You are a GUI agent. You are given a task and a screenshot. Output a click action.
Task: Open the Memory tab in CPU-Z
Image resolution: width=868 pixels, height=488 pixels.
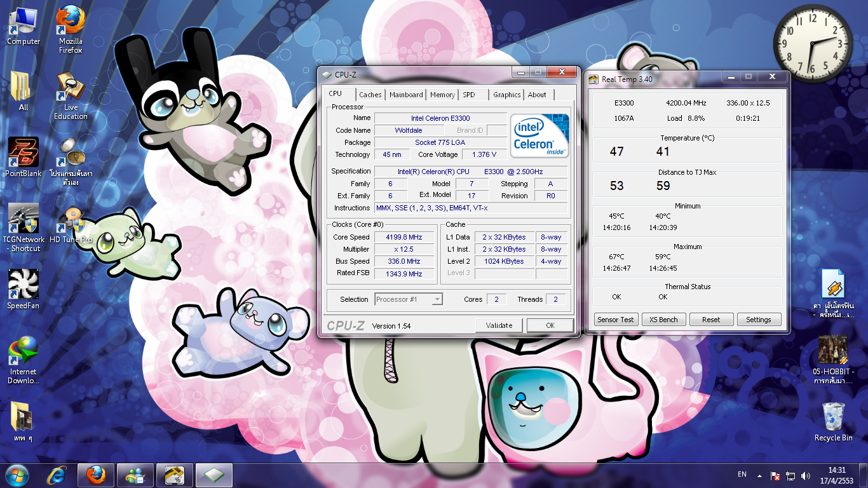[442, 95]
